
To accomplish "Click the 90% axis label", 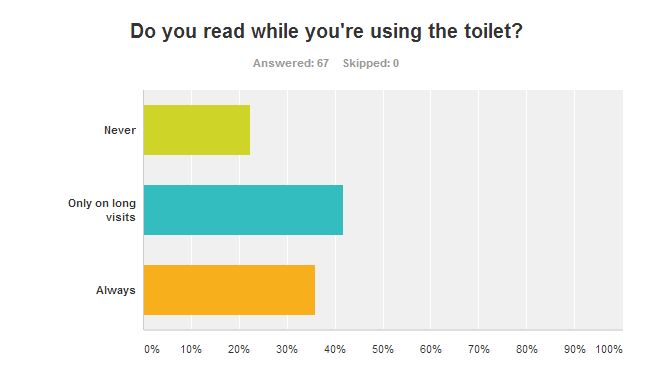I will click(x=575, y=349).
